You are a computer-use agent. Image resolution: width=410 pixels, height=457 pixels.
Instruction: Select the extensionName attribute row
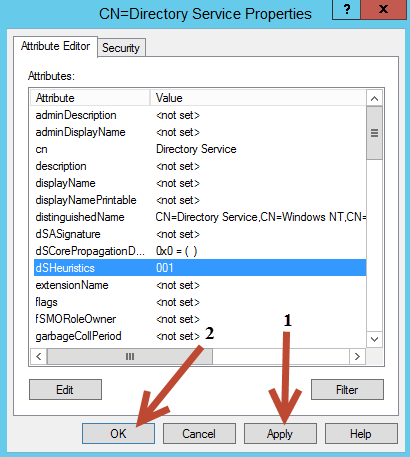coord(200,285)
